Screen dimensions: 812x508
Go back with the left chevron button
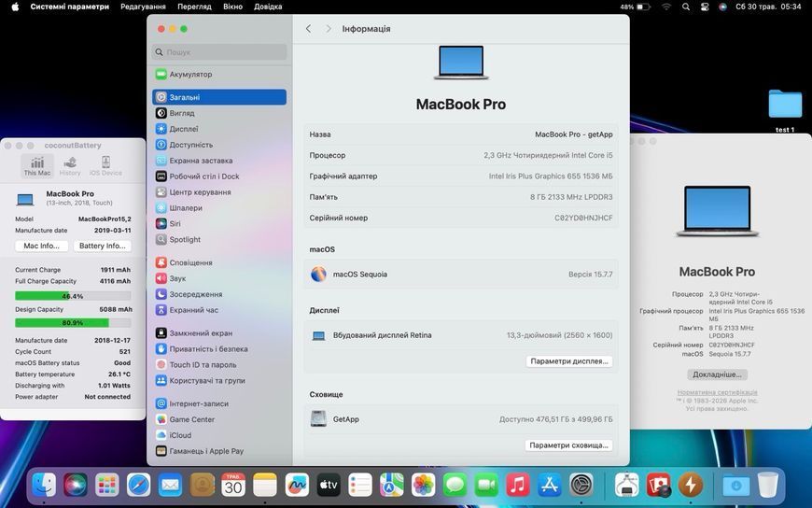pos(309,29)
